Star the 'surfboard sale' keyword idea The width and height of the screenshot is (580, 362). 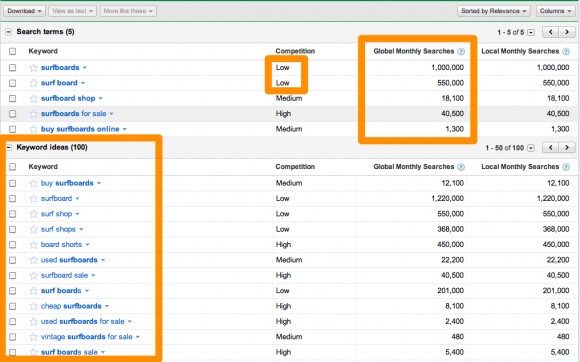click(x=34, y=275)
